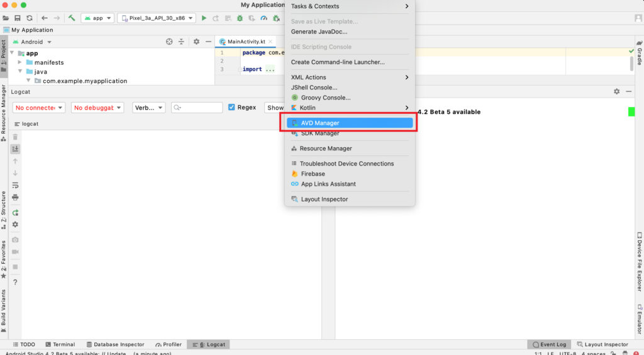Image resolution: width=644 pixels, height=355 pixels.
Task: Build project with the hammer icon
Action: [72, 18]
